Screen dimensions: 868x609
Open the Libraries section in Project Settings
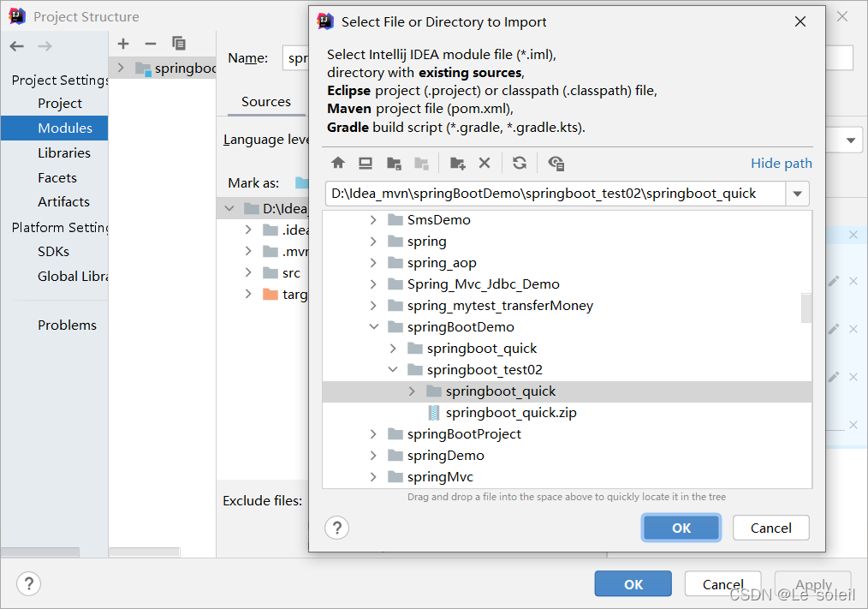[65, 152]
